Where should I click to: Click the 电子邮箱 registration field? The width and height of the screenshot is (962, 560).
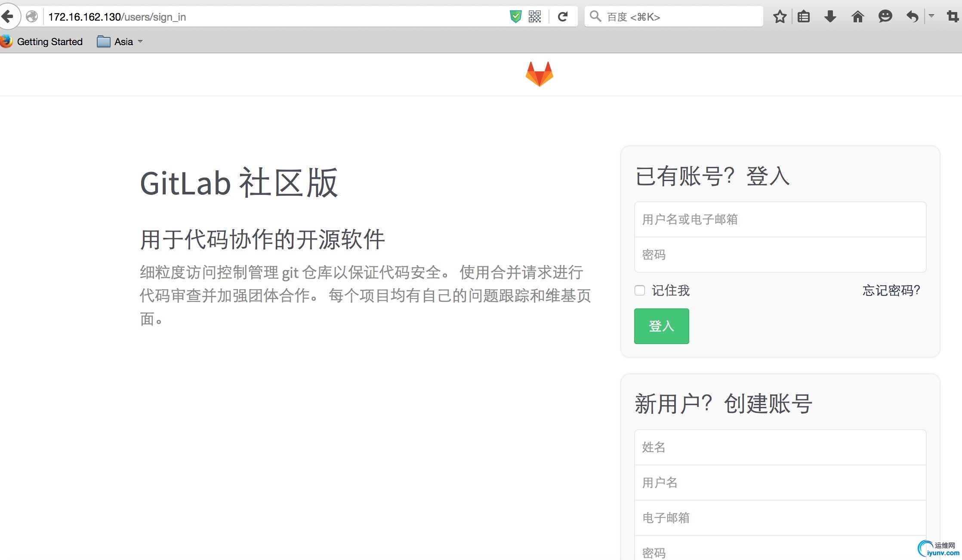[x=780, y=518]
